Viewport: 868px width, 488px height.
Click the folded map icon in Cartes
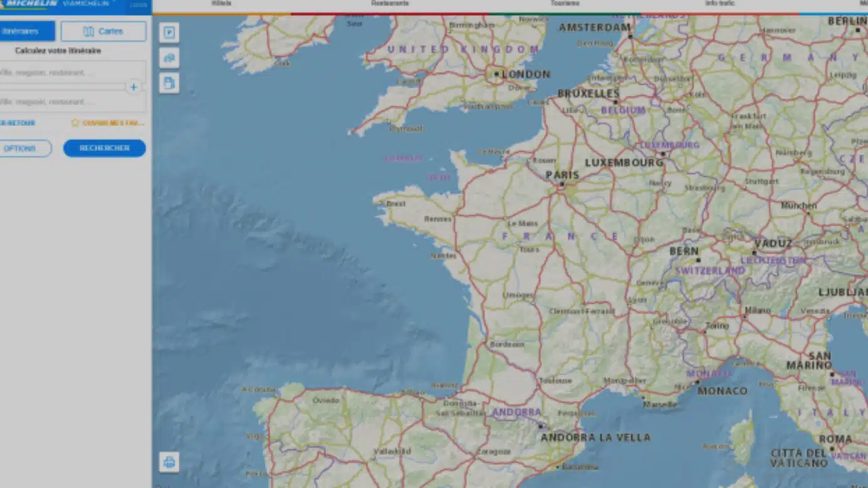pos(88,31)
